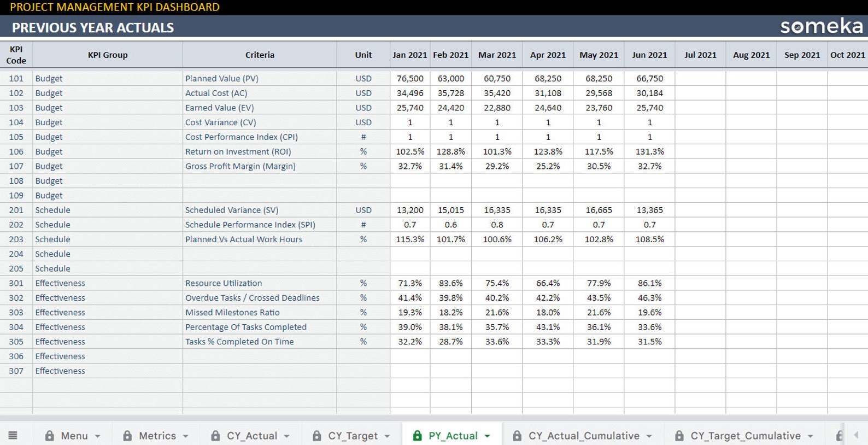This screenshot has width=868, height=445.
Task: Open the PY_Actual tab dropdown arrow
Action: [x=488, y=436]
